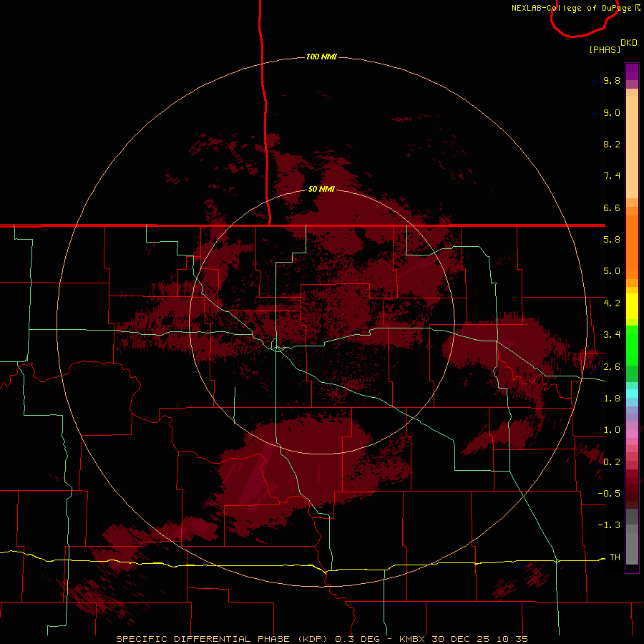Click the 8.2 value on the legend
The image size is (644, 644).
[612, 144]
